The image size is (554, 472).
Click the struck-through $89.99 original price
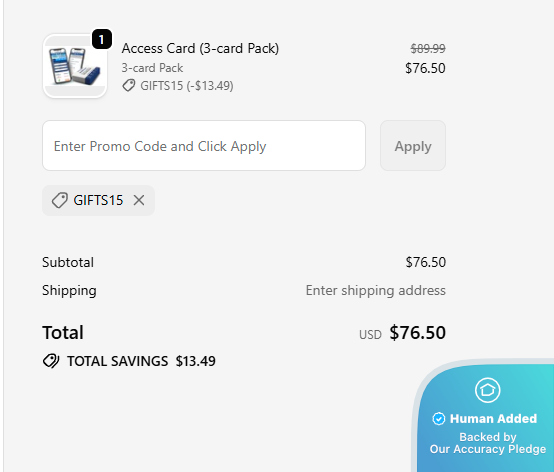(x=428, y=48)
